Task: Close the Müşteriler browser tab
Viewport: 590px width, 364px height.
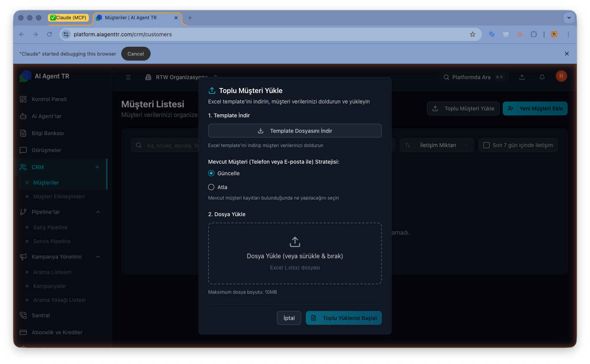Action: (x=176, y=18)
